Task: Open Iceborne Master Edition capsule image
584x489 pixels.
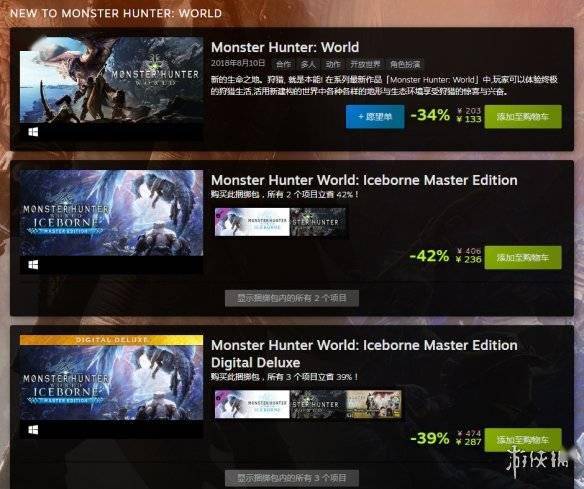Action: (111, 213)
